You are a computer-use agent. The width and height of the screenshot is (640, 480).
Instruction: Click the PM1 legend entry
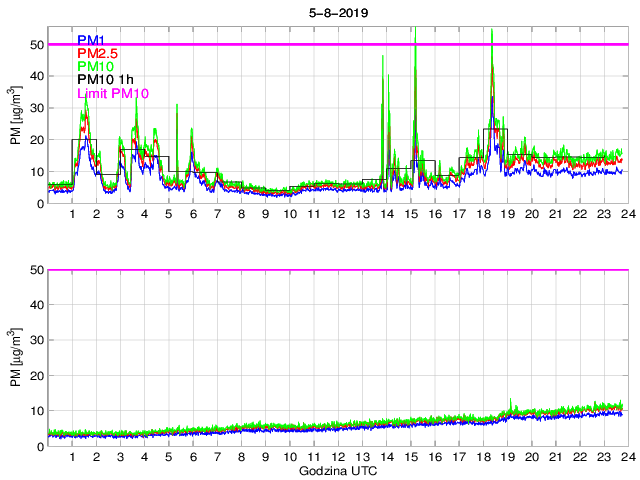[x=91, y=41]
